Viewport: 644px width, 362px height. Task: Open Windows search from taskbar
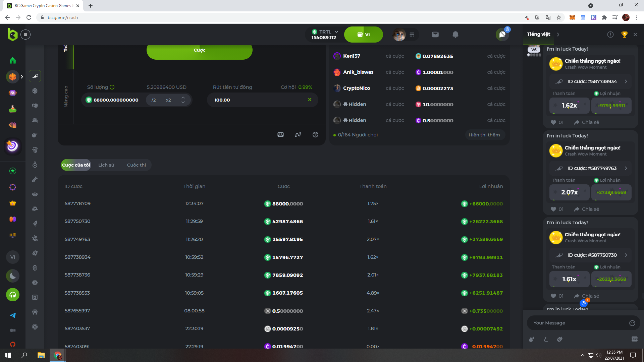click(24, 355)
